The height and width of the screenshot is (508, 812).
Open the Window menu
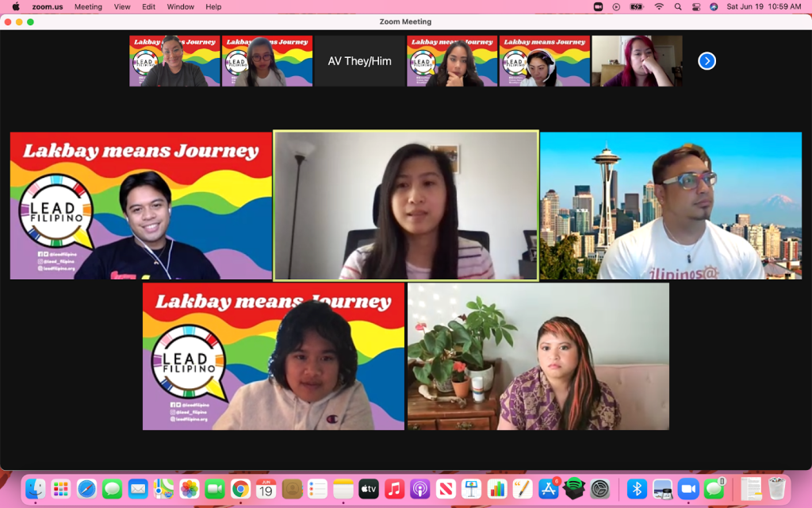pyautogui.click(x=181, y=6)
